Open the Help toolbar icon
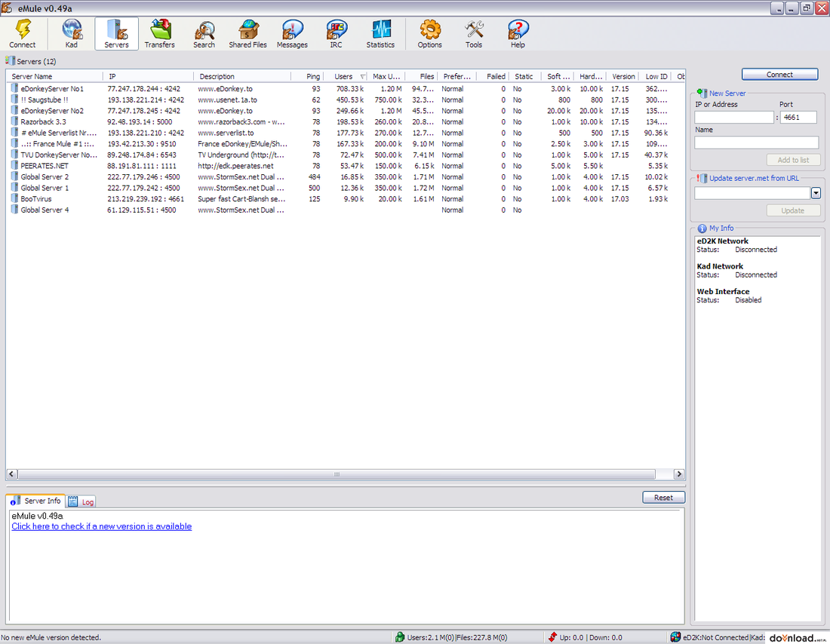 click(518, 29)
